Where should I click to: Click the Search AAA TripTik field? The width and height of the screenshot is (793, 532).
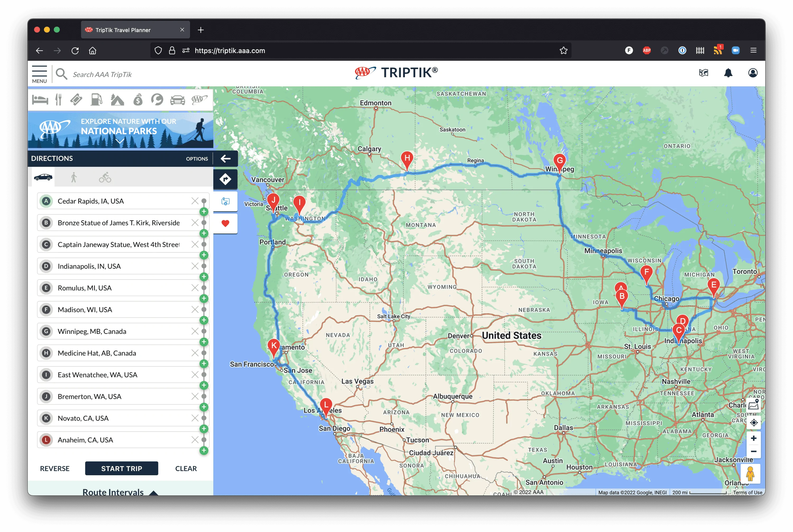point(102,74)
